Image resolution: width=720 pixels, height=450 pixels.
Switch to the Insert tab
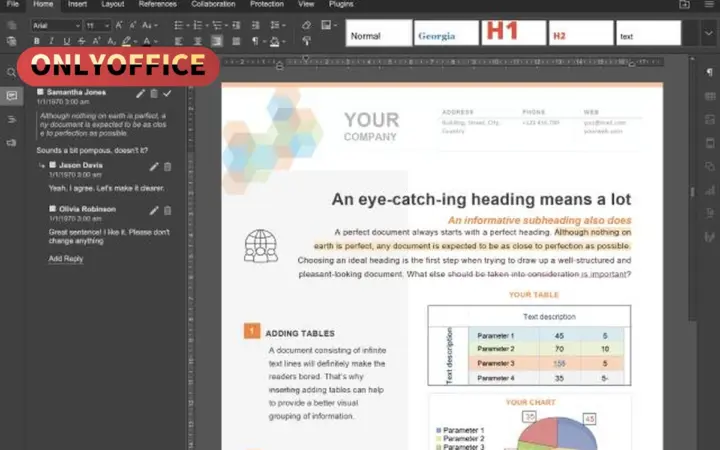[x=77, y=4]
